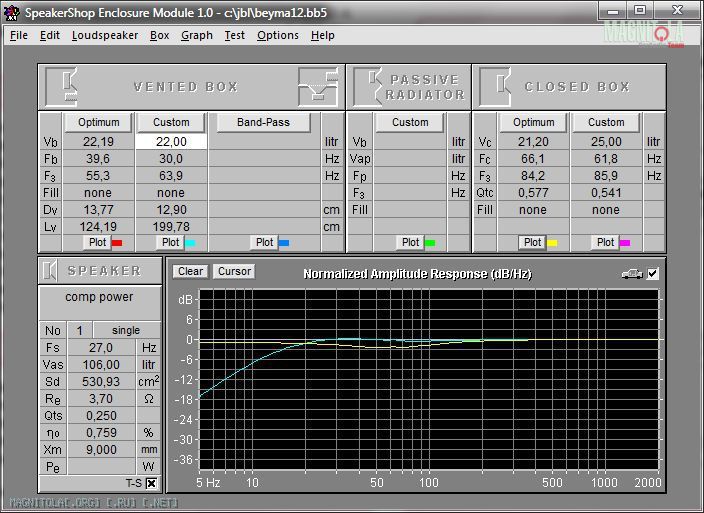Open the Loudspeaker menu
The width and height of the screenshot is (704, 513).
(x=105, y=35)
